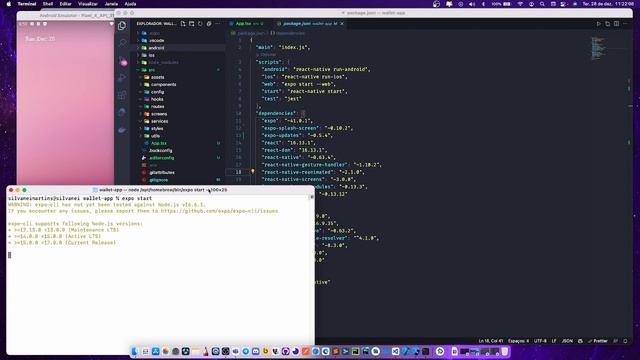Click the menu bar date and clock
The height and width of the screenshot is (360, 640).
608,4
